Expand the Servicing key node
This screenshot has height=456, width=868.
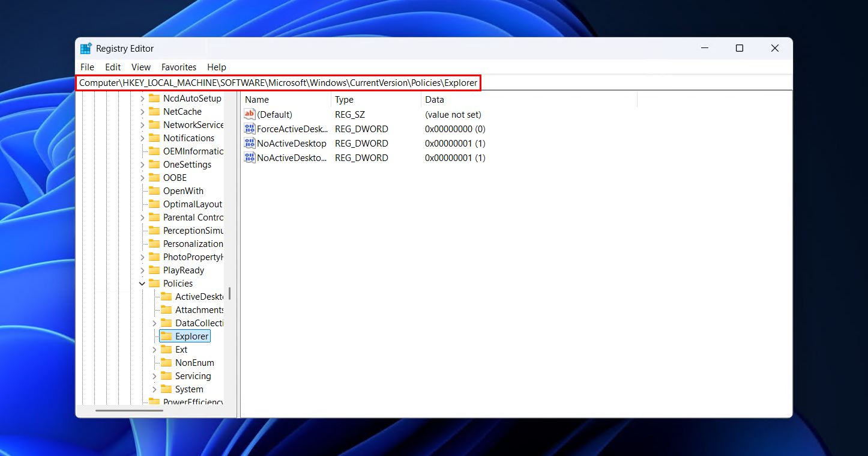click(154, 376)
